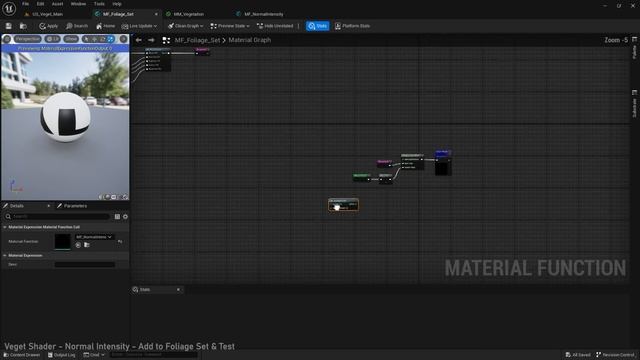Select the blue output node in the graph
The image size is (640, 360).
tap(443, 163)
